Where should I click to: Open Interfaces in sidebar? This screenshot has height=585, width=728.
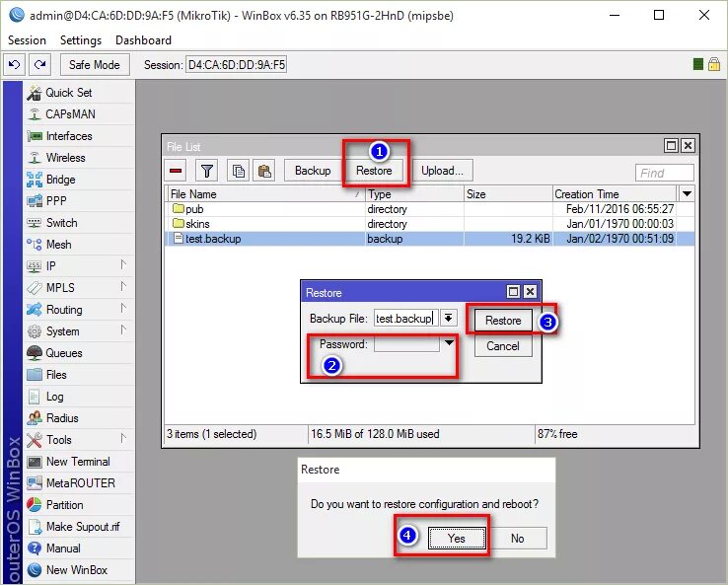click(x=79, y=136)
